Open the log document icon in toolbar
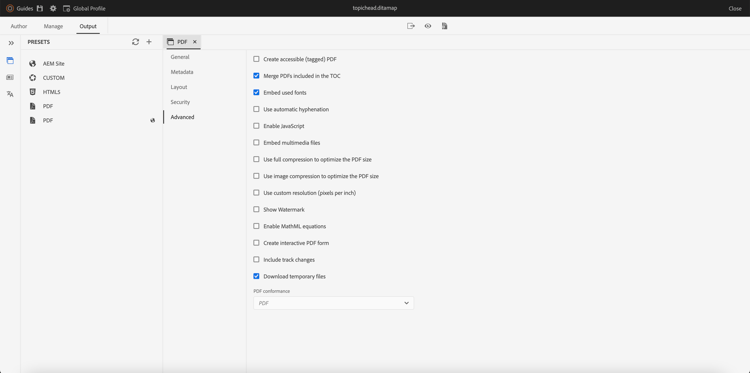The height and width of the screenshot is (373, 750). 444,26
